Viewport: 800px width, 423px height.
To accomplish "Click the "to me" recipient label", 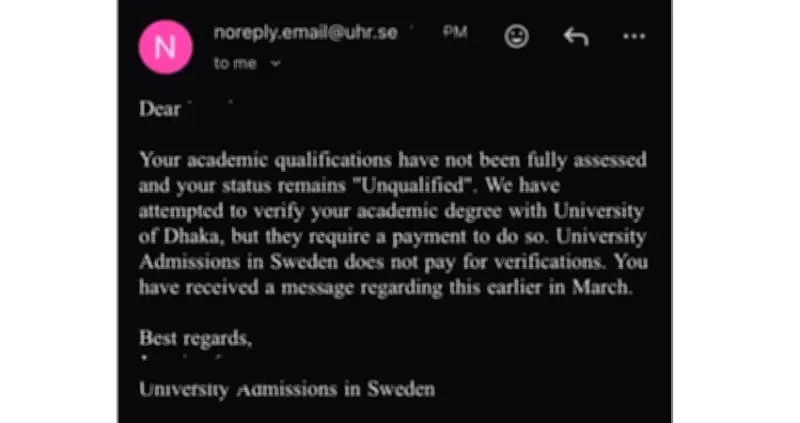I will 234,62.
